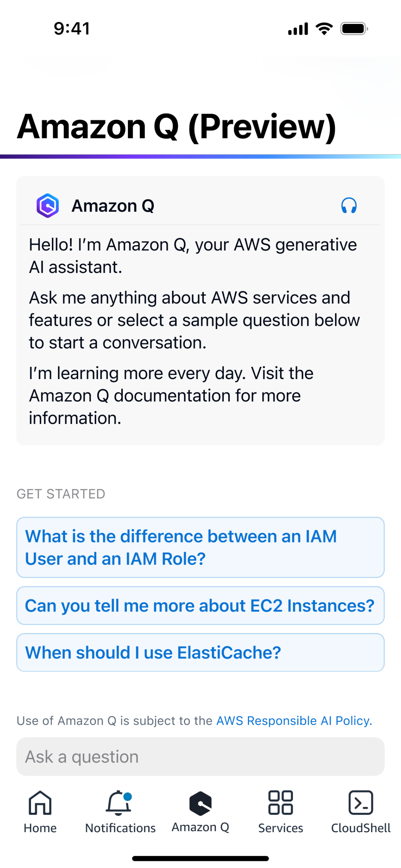Tap the cellular signal bars
The height and width of the screenshot is (868, 401).
298,29
